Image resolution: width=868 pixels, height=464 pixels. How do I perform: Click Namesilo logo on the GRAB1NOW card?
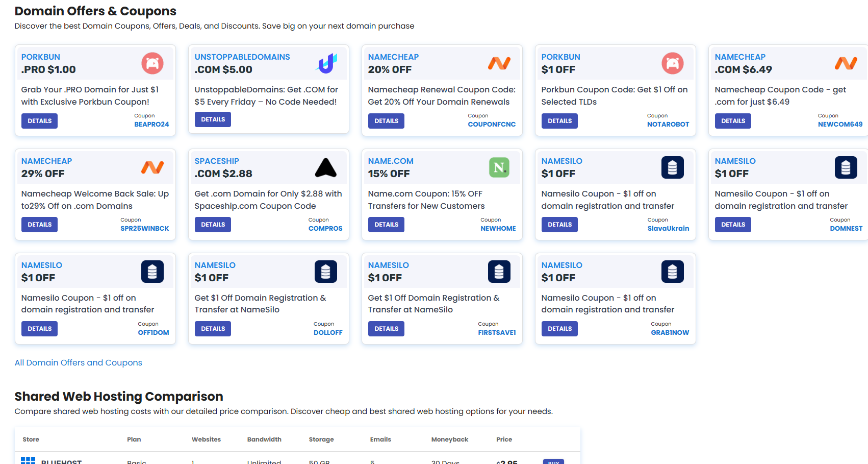672,272
